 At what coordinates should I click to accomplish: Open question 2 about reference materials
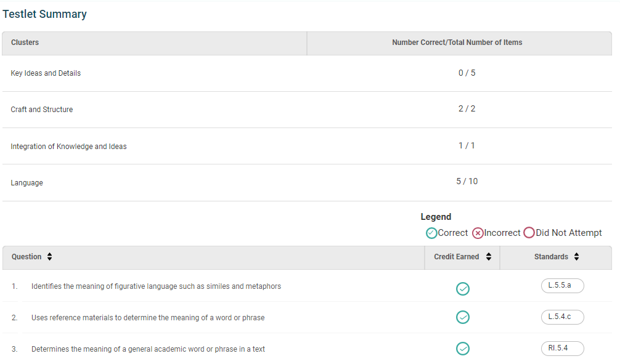point(148,318)
